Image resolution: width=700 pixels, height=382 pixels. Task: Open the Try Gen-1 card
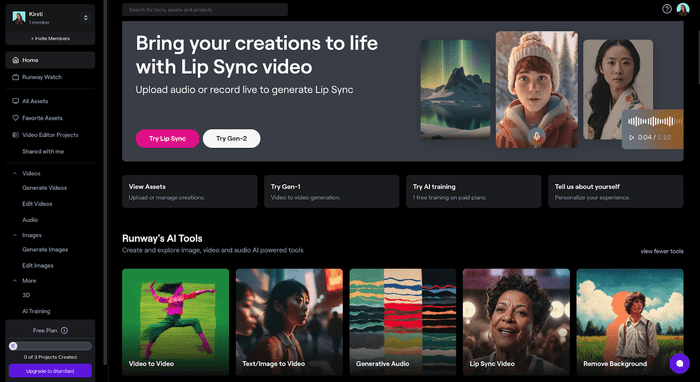(x=332, y=191)
